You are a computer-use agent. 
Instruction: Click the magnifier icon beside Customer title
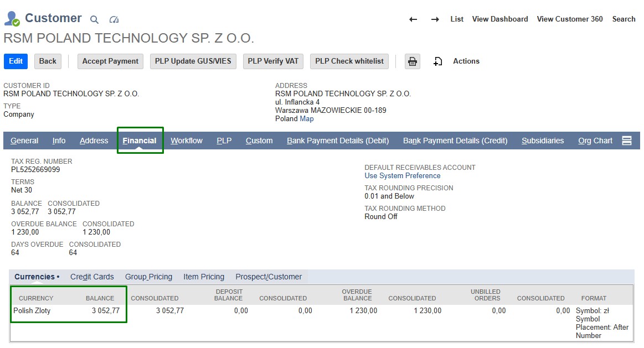[95, 20]
